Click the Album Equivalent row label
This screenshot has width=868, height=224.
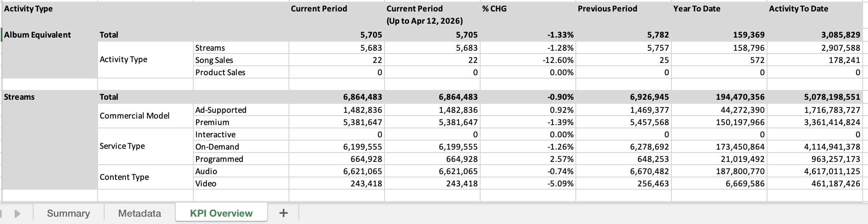click(38, 35)
